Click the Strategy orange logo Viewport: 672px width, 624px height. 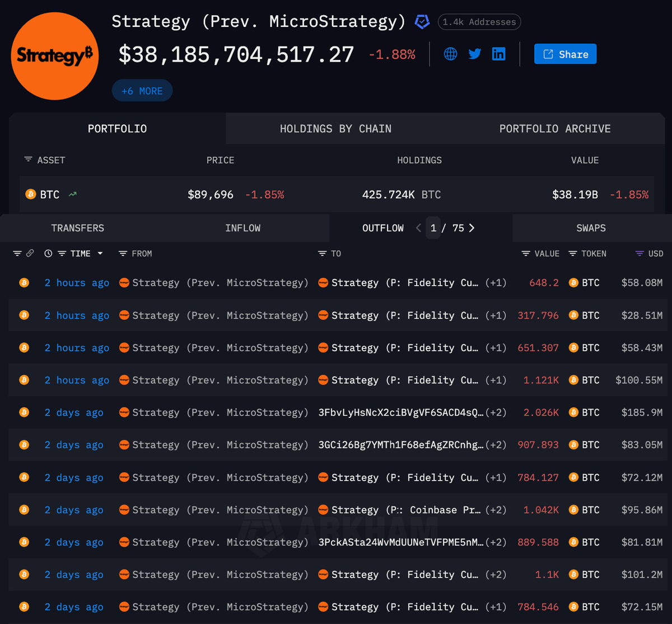(55, 55)
